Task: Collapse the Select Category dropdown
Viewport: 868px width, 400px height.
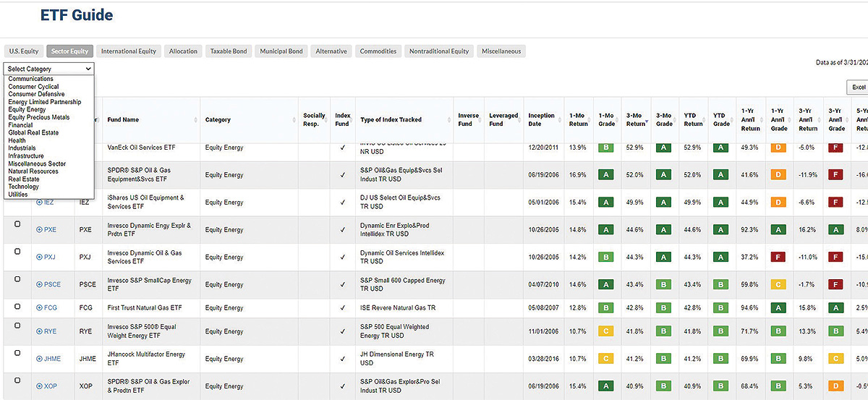Action: tap(48, 69)
